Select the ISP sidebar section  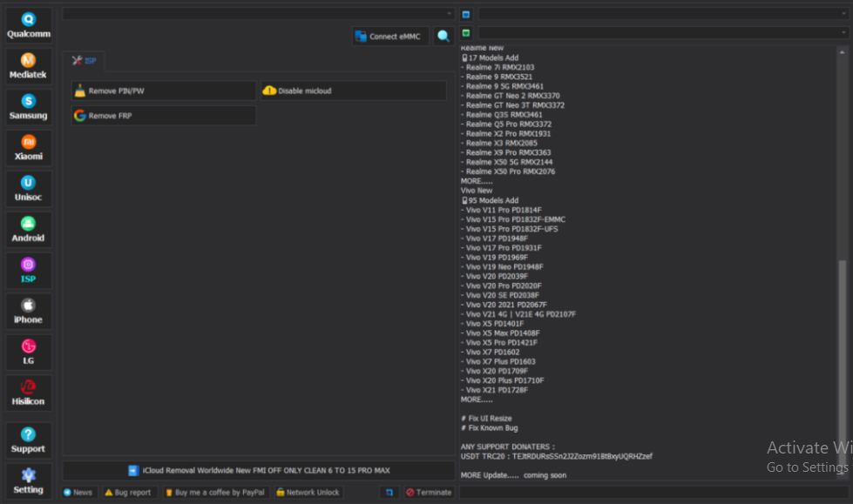[28, 270]
